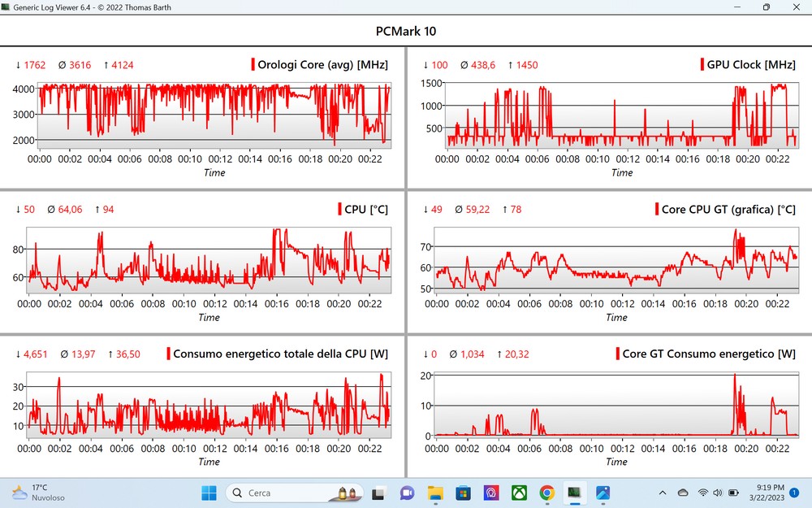Click the core clock average value 3616
The image size is (812, 508).
(x=80, y=65)
